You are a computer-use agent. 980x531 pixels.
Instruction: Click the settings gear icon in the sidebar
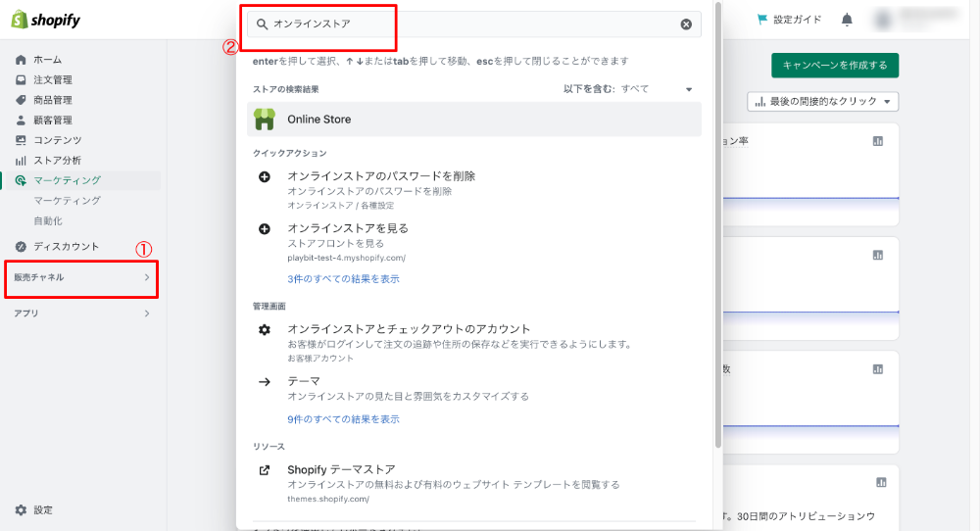pos(21,510)
